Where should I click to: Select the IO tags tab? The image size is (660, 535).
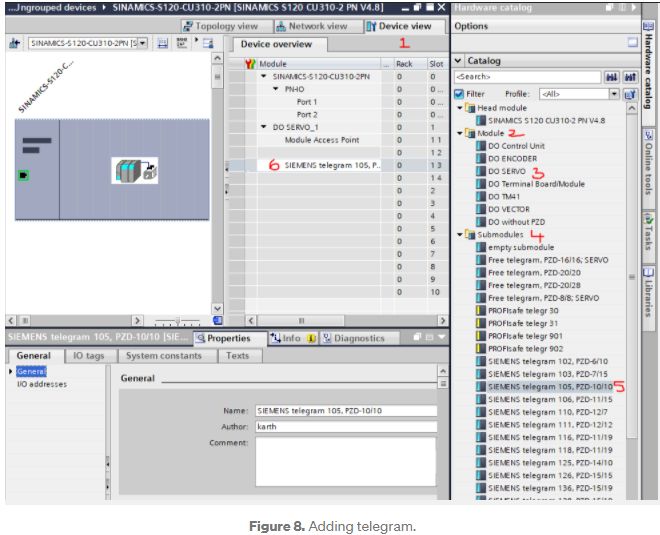(x=89, y=356)
